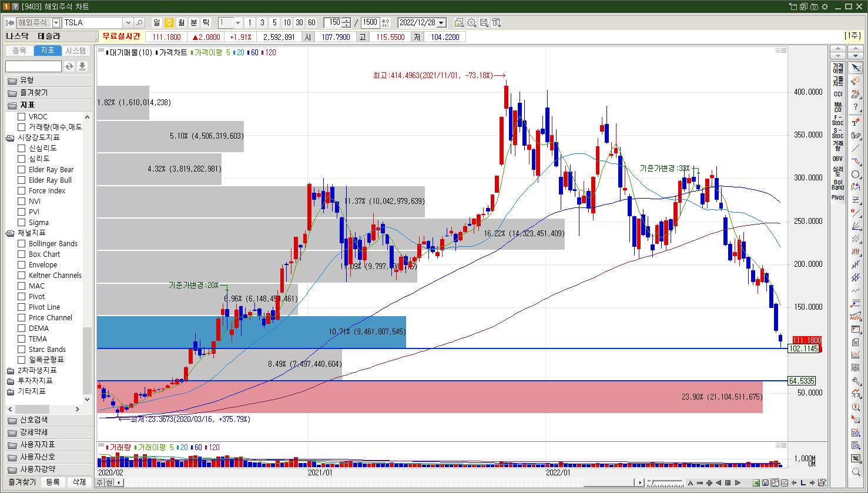The image size is (868, 493).
Task: Open the wrench chart settings tool
Action: [856, 381]
